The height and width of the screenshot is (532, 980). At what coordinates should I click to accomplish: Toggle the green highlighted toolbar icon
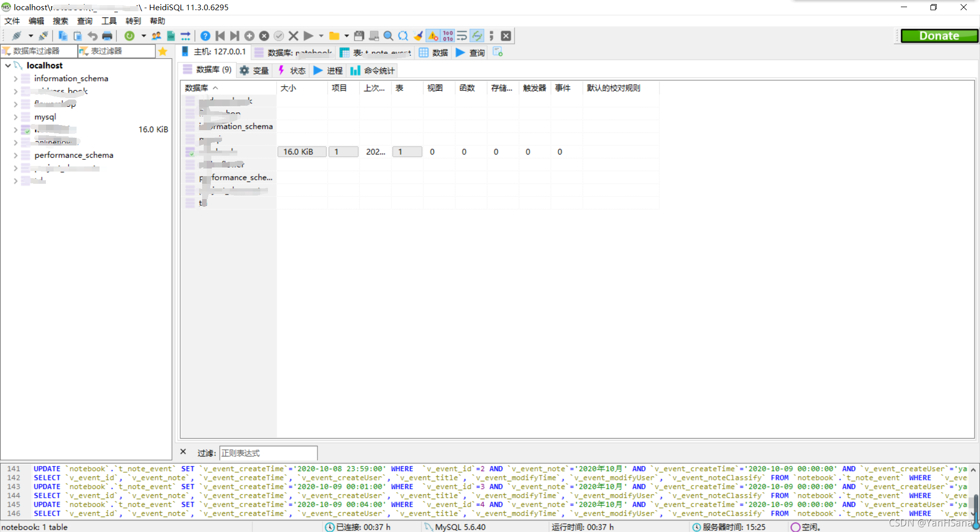tap(477, 36)
